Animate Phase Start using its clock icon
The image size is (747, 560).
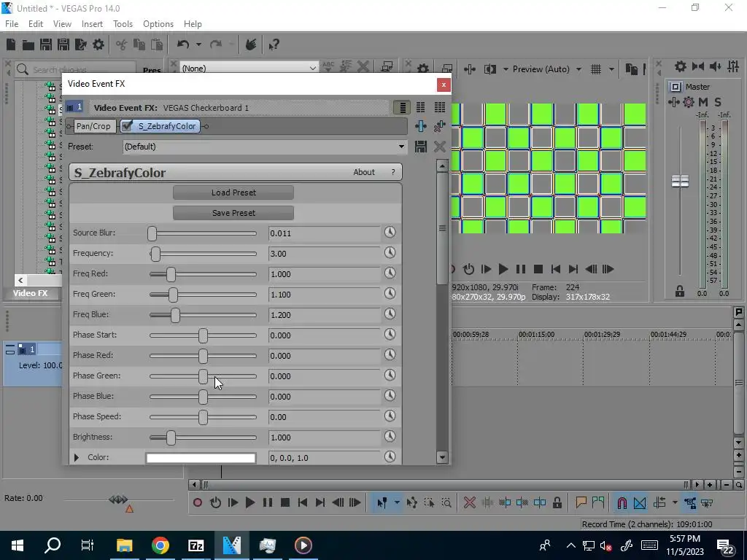pyautogui.click(x=390, y=334)
